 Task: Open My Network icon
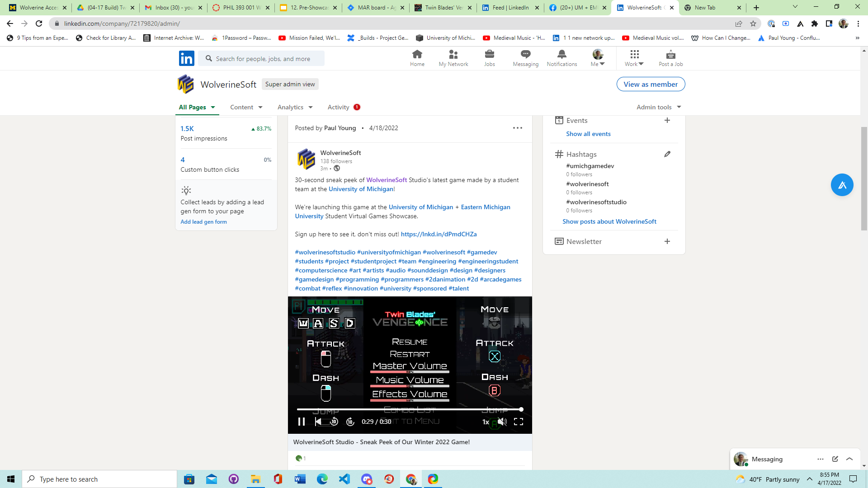(453, 58)
